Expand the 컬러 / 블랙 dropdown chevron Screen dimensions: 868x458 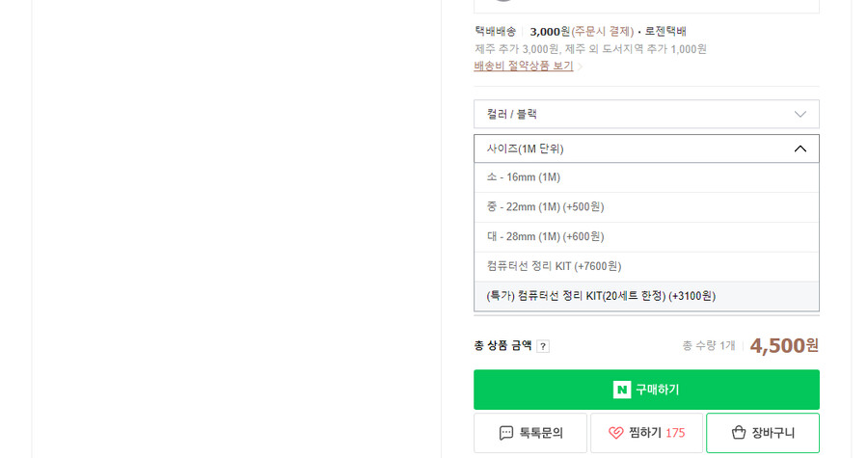[x=800, y=115]
